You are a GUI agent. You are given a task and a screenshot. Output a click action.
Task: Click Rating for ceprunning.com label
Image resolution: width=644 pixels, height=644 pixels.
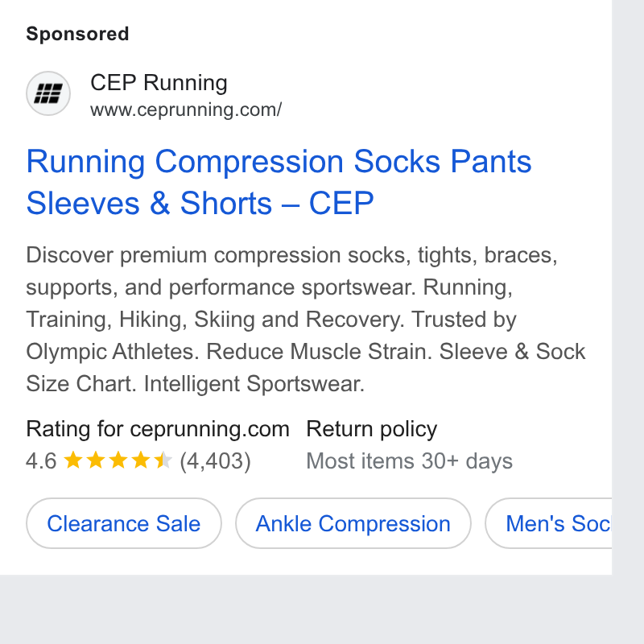click(158, 429)
